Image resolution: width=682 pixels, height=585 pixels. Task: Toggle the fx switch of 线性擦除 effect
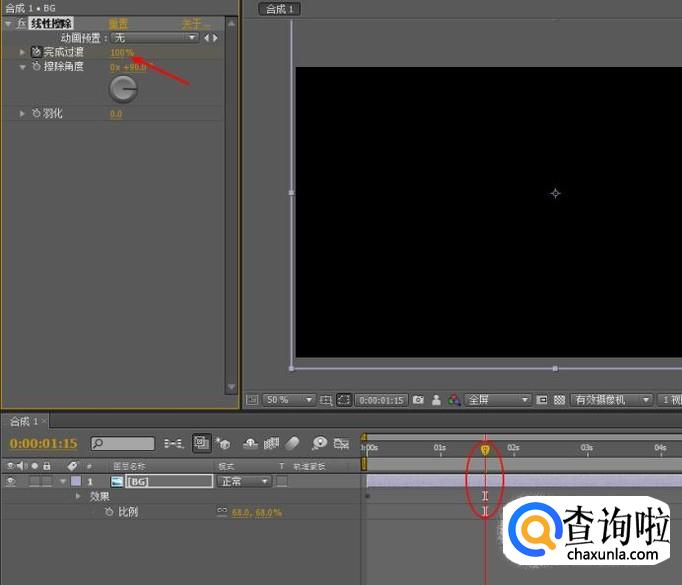(x=21, y=23)
